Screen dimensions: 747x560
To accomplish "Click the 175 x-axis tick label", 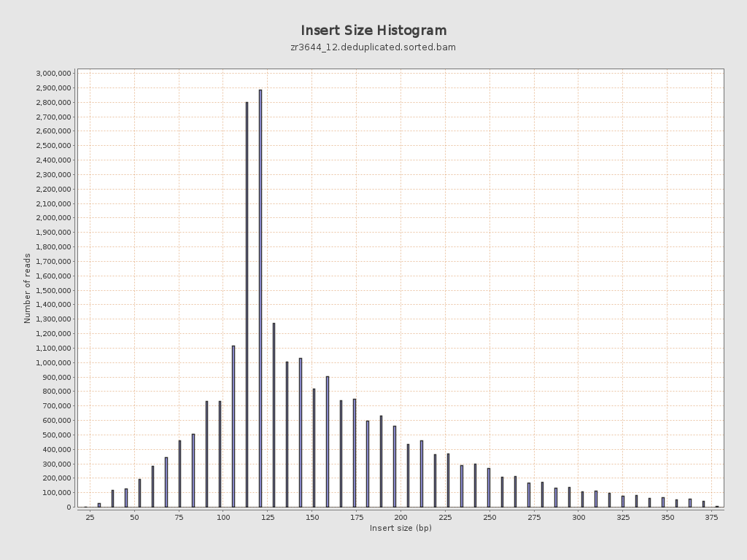I will coord(356,518).
